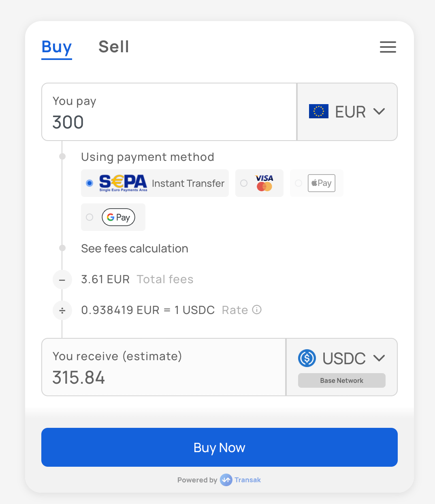Click the Google Pay logo

(x=118, y=218)
